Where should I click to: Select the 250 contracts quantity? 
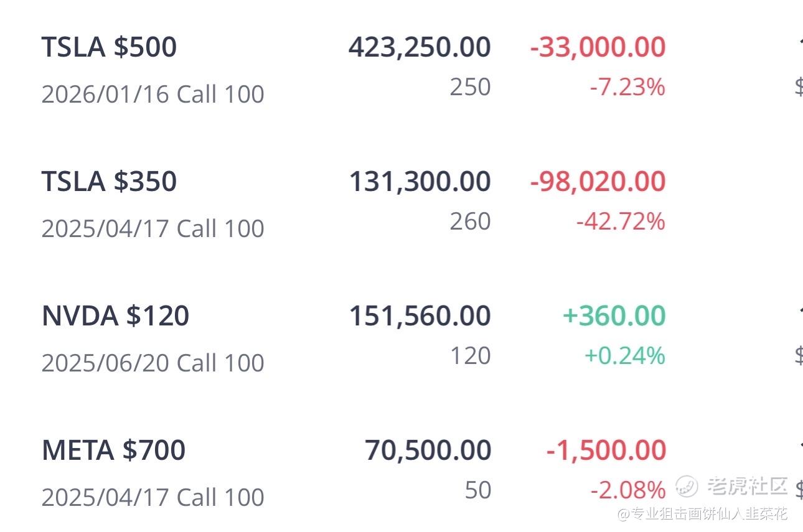471,87
